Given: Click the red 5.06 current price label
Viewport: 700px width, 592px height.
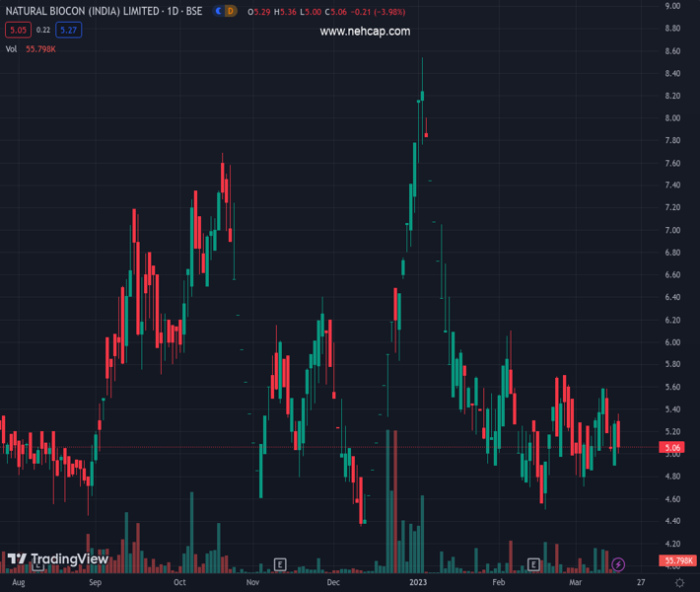Looking at the screenshot, I should tap(673, 448).
